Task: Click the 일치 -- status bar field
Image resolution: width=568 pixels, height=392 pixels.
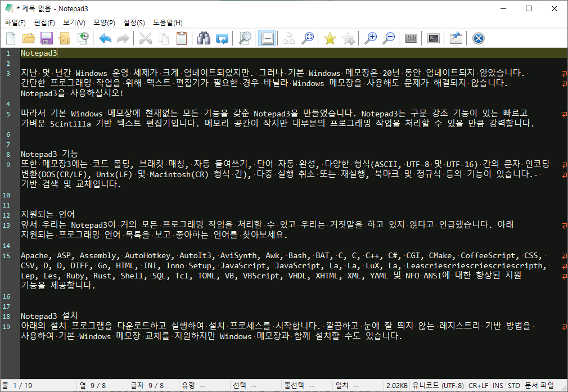Action: pyautogui.click(x=358, y=385)
